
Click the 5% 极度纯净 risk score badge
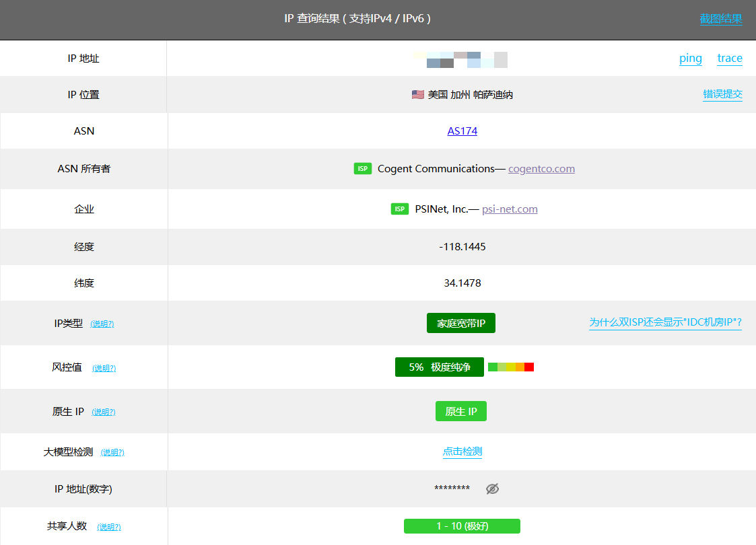pos(439,367)
